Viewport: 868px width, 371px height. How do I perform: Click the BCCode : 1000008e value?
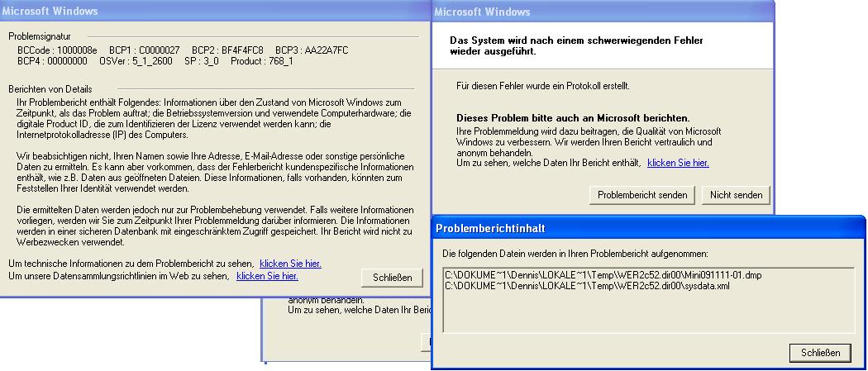[x=57, y=50]
